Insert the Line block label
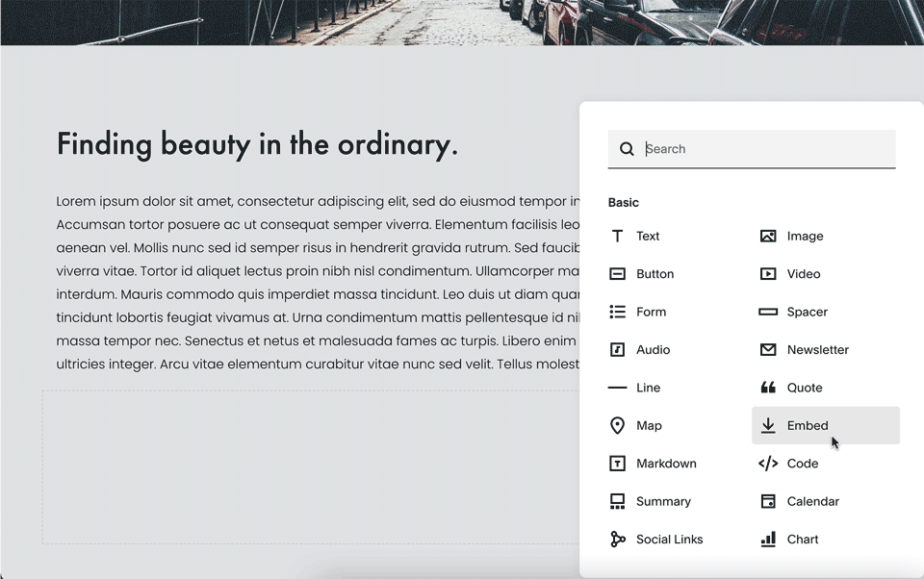Image resolution: width=924 pixels, height=579 pixels. 648,388
